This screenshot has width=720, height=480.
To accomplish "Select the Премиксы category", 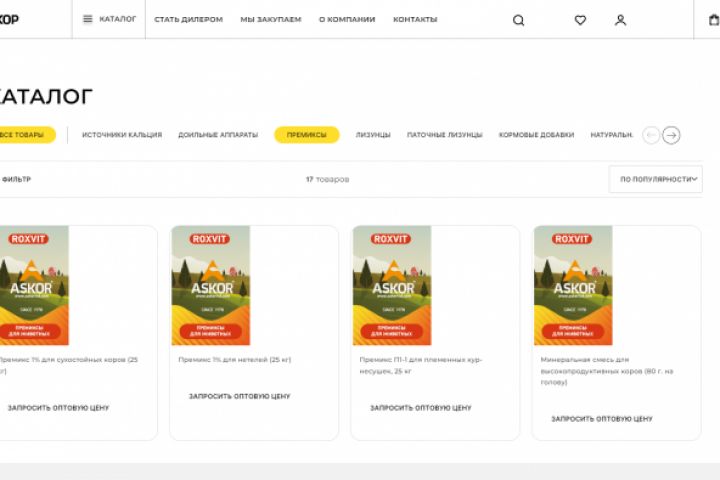I will coord(307,135).
